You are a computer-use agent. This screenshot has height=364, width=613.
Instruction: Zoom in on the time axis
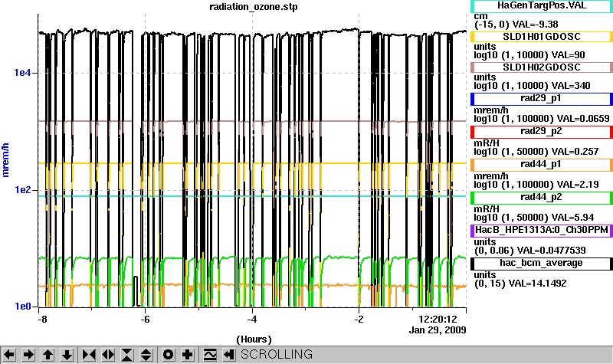(89, 355)
